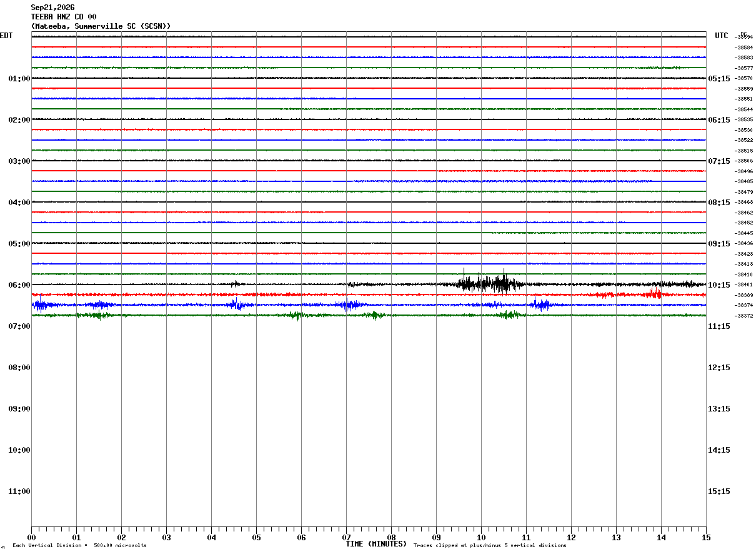Click the 06:00 EDT hour label
The image size is (756, 554).
click(x=19, y=285)
